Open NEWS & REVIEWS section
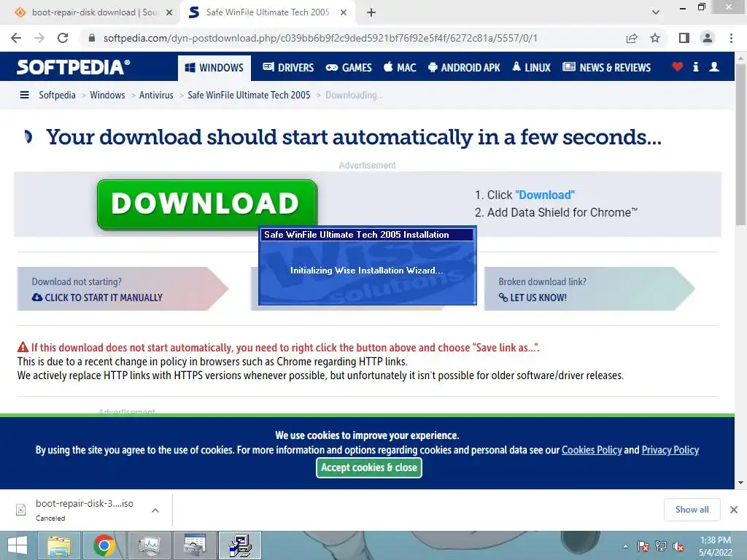 [x=606, y=68]
